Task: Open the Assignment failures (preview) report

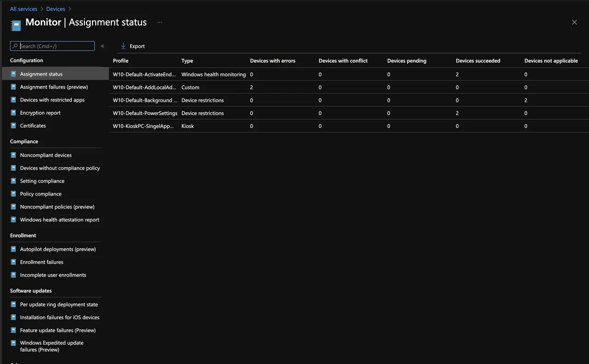Action: 54,87
